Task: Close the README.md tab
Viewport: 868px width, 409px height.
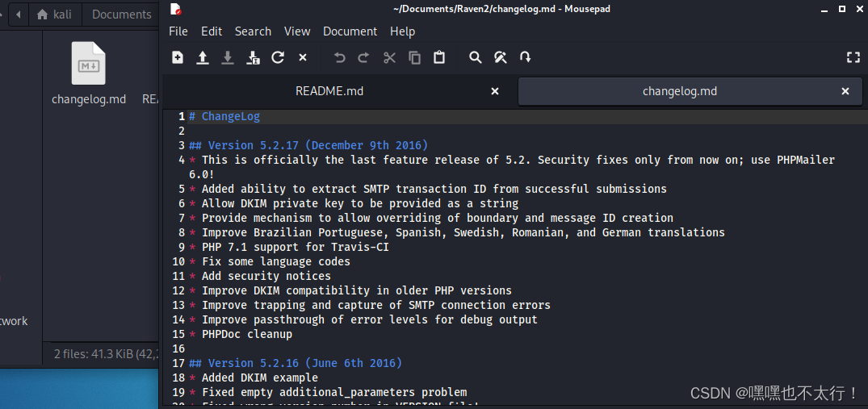Action: point(495,91)
